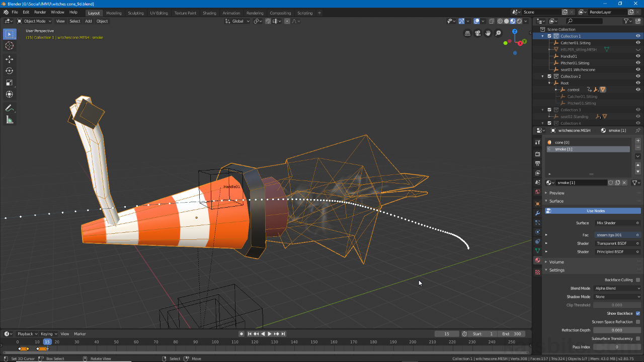The image size is (644, 362).
Task: Disable the Show Backface checkbox
Action: coord(637,313)
